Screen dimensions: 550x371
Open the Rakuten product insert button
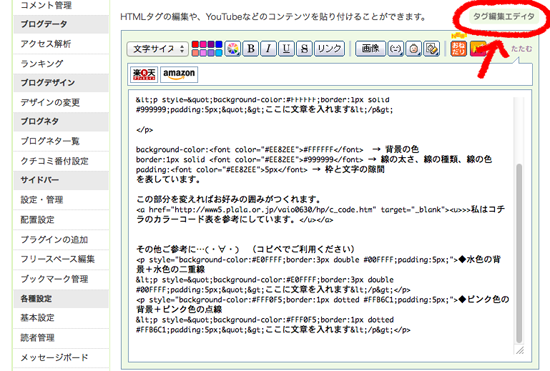144,74
